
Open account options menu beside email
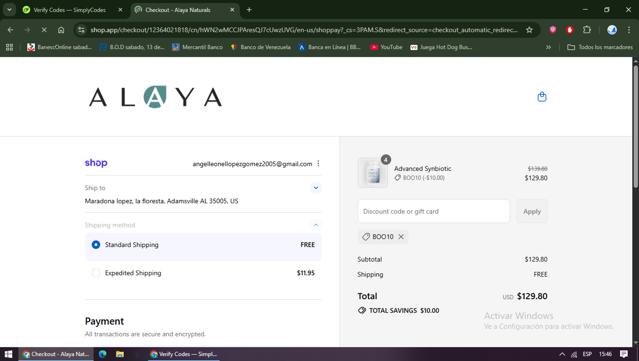point(318,163)
